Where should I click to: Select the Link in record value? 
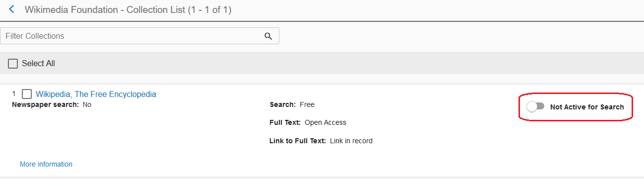click(351, 141)
